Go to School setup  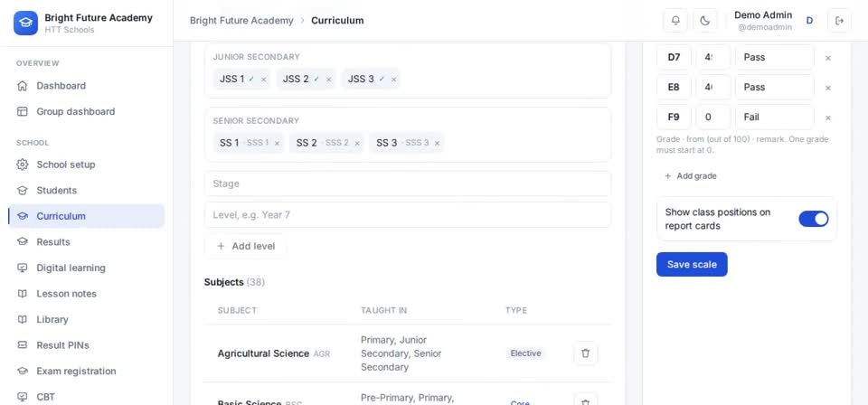pos(87,165)
